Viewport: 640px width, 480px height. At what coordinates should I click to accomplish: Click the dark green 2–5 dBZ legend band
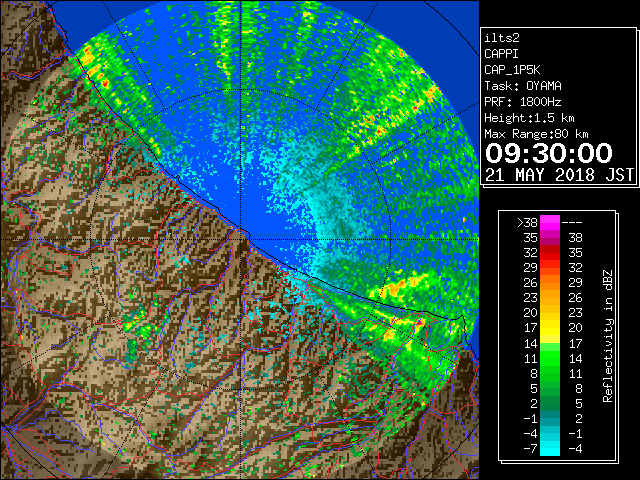coord(550,404)
